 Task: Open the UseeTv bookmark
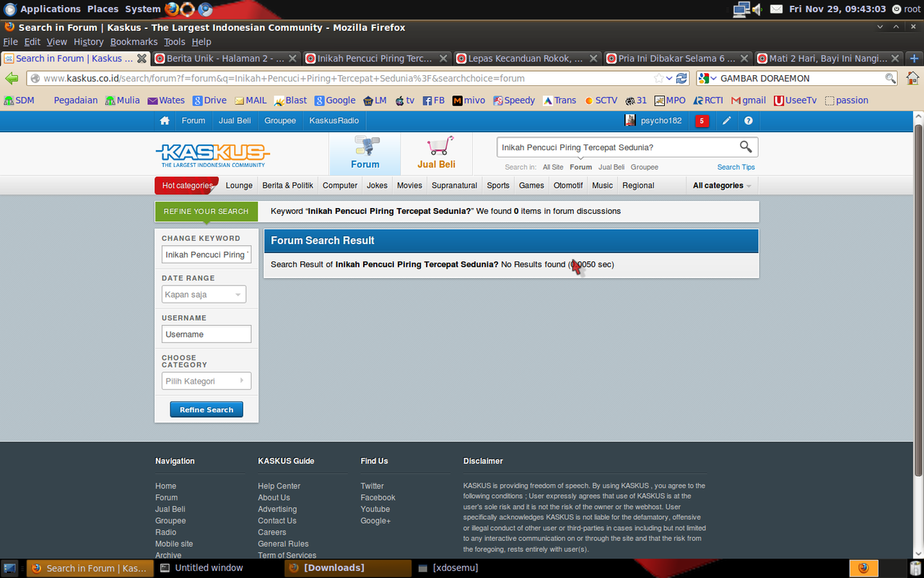pyautogui.click(x=796, y=100)
